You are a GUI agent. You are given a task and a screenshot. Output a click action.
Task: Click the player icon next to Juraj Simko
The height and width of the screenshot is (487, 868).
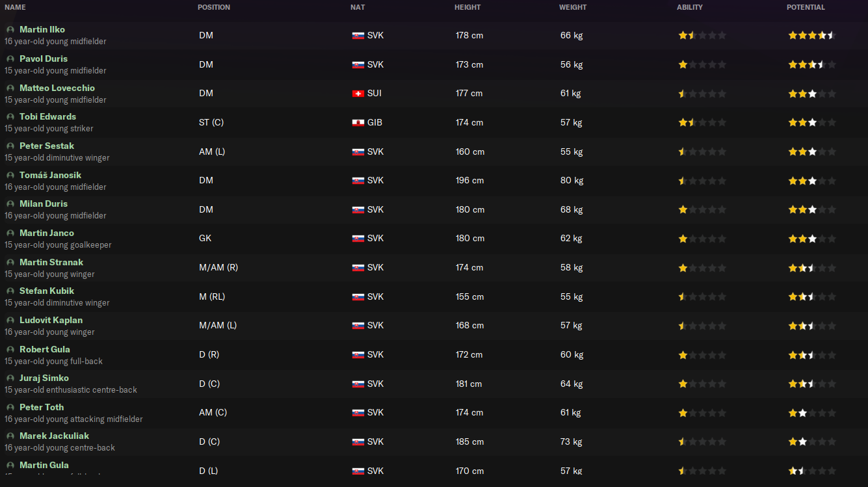pos(10,378)
